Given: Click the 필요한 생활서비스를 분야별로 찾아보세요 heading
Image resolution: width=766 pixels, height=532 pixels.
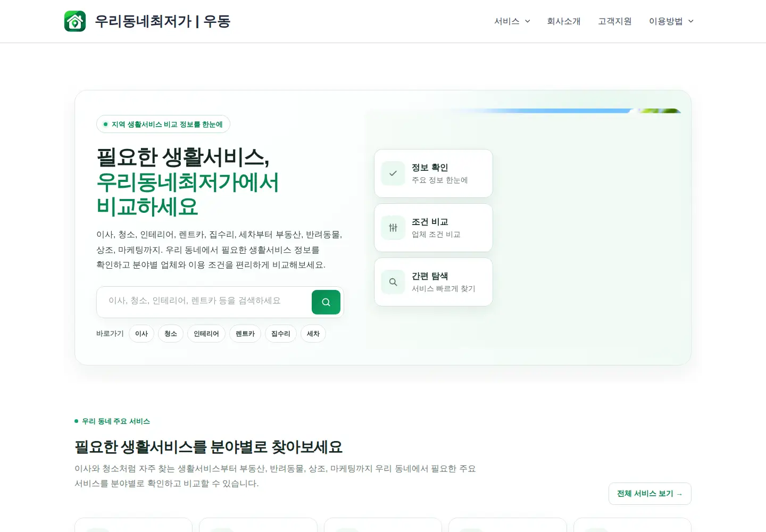Looking at the screenshot, I should point(209,447).
